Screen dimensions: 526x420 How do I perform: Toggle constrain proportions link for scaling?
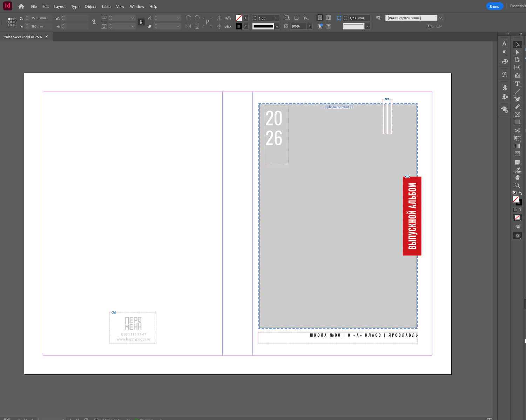point(141,22)
